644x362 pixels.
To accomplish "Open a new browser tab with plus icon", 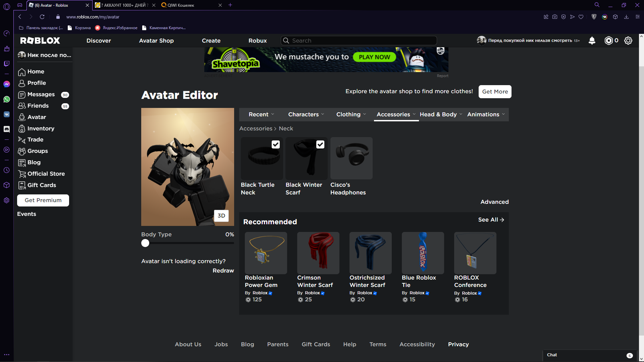I will [x=230, y=5].
